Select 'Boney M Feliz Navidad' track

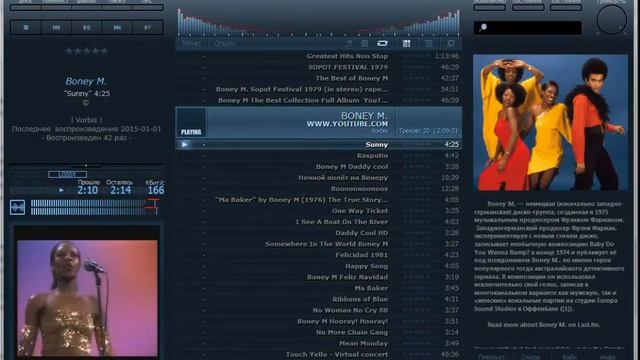319,277
